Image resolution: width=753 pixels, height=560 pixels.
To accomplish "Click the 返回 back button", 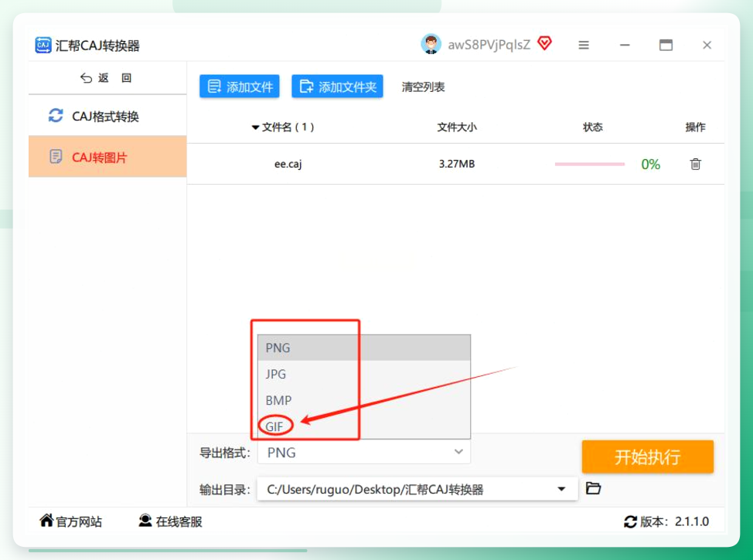I will click(x=106, y=78).
